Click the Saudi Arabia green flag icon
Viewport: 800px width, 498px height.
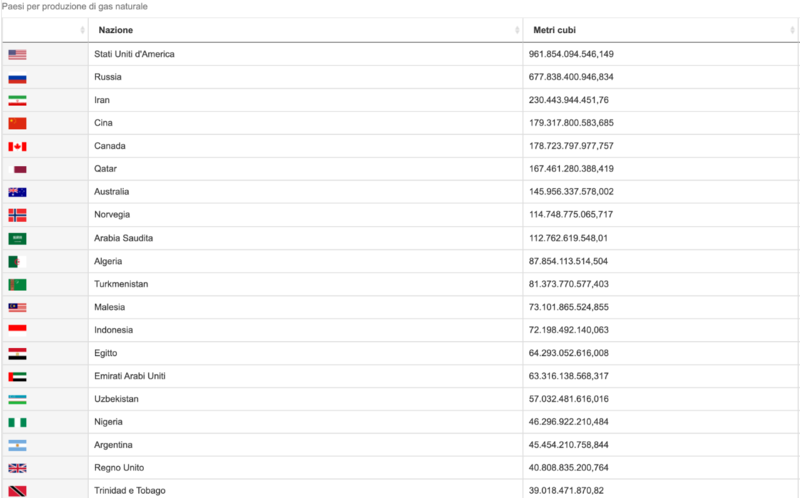(x=17, y=238)
